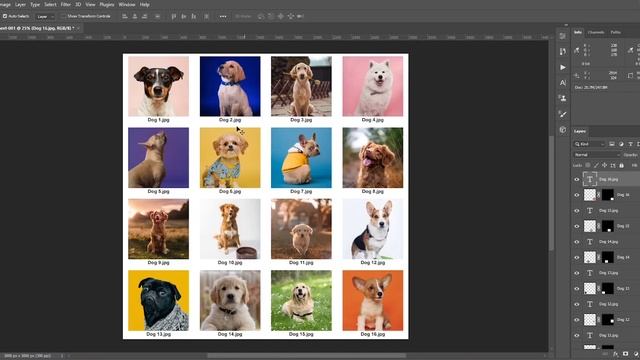Open the Character panel icon
Viewport: 640px width, 360px height.
pos(563,83)
